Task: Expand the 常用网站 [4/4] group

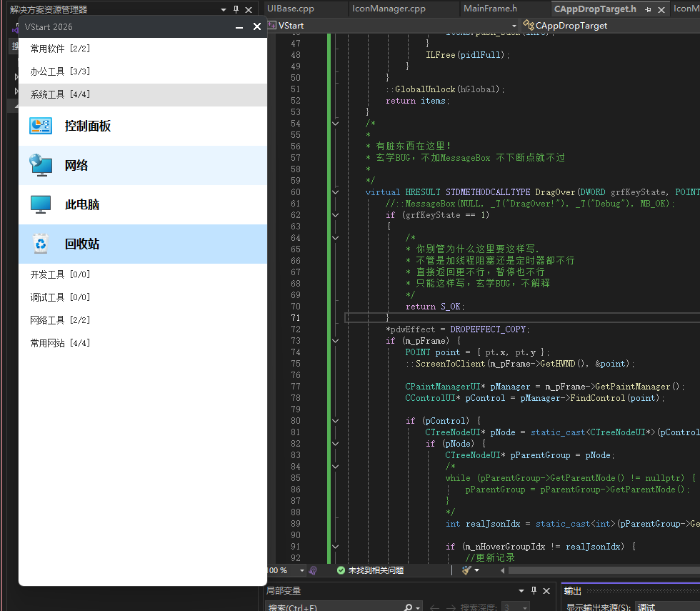Action: point(60,343)
